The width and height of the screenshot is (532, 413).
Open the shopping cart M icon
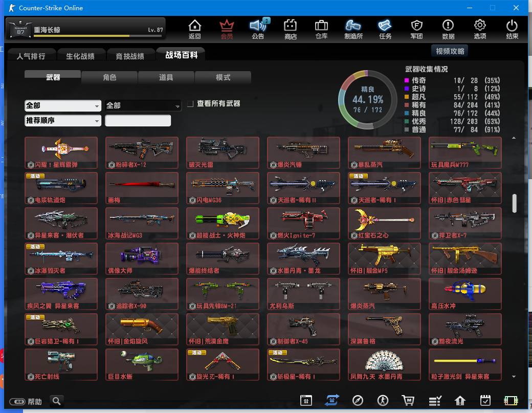pos(408,400)
